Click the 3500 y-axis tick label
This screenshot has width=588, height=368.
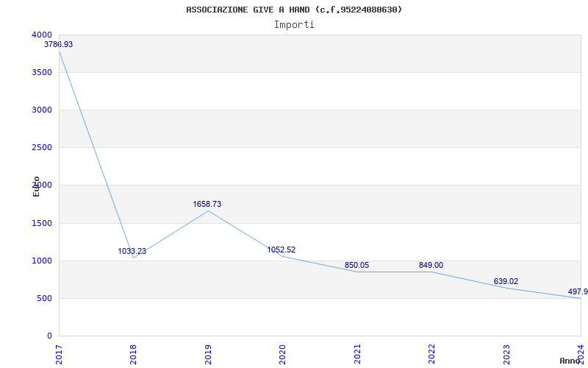coord(42,72)
